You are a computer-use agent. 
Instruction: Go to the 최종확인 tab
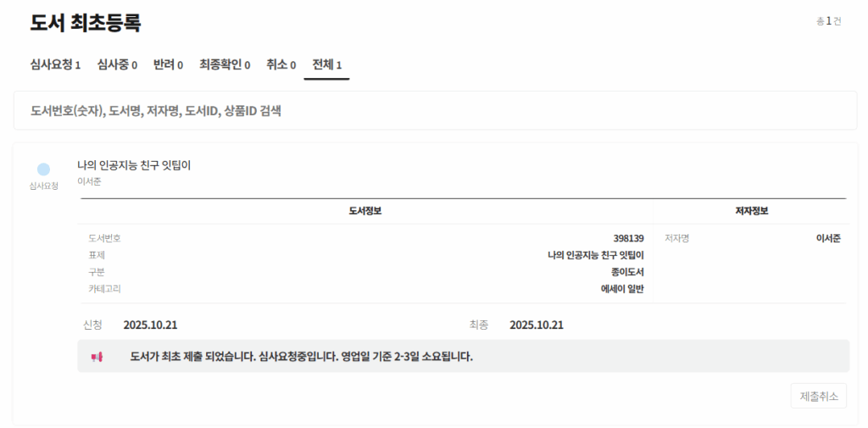click(225, 64)
